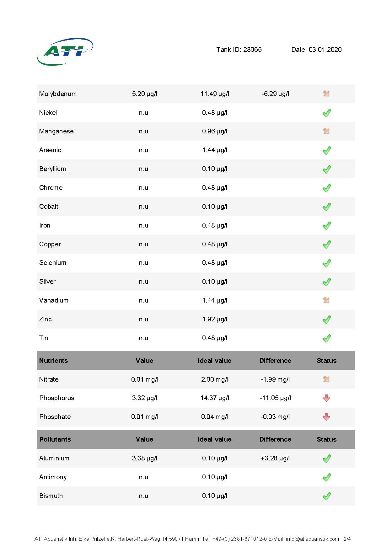392x558 pixels.
Task: Select the Nutrients section header
Action: (x=196, y=361)
